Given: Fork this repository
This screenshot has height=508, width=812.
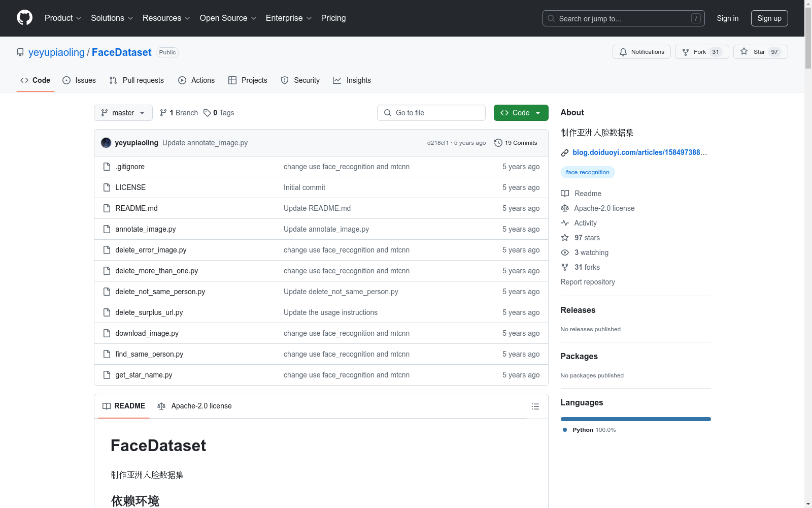Looking at the screenshot, I should click(702, 52).
